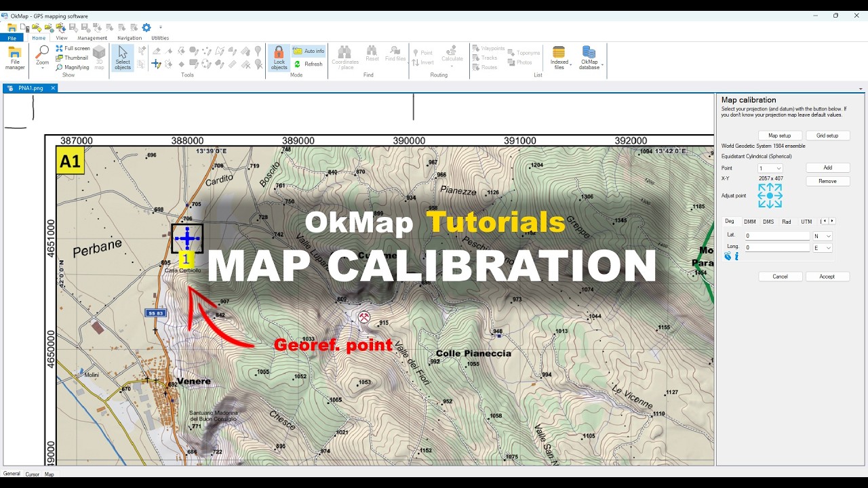
Task: Open the Tracks list
Action: [x=485, y=58]
